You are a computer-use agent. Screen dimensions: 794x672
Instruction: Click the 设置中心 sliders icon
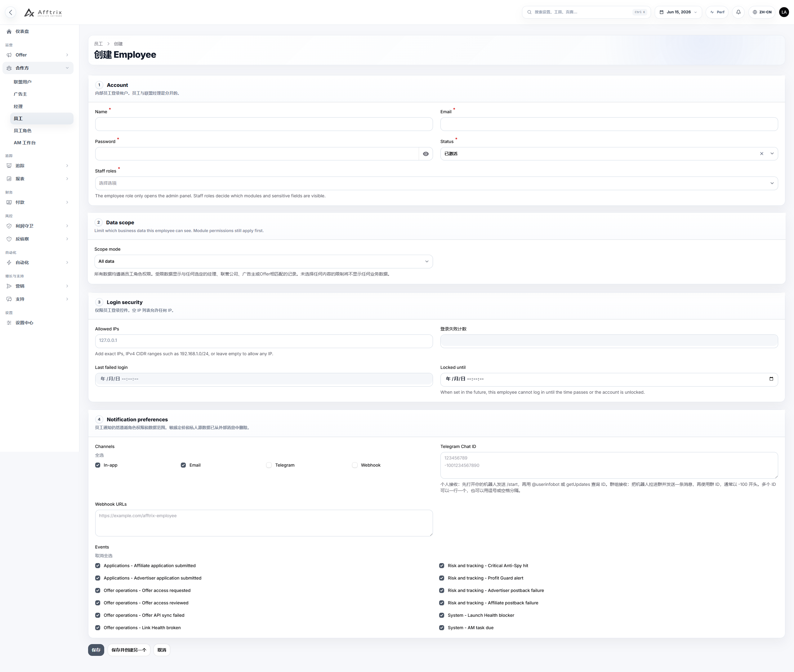point(9,323)
